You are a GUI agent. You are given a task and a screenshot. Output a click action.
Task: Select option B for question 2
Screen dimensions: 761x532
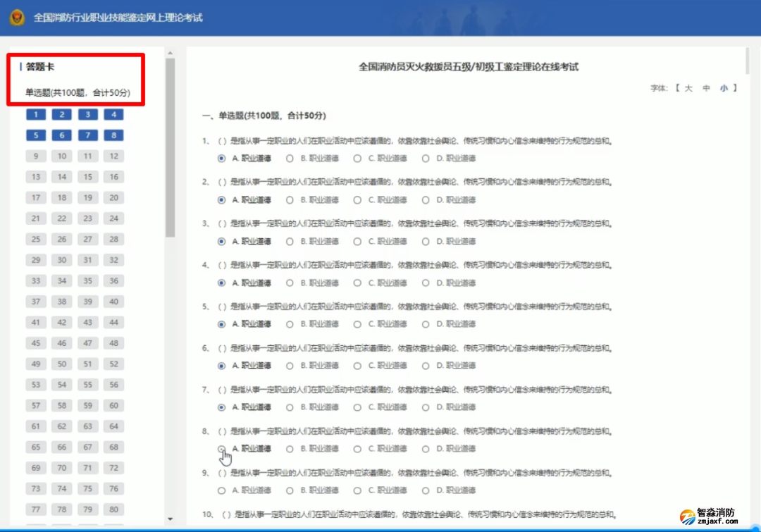coord(289,199)
